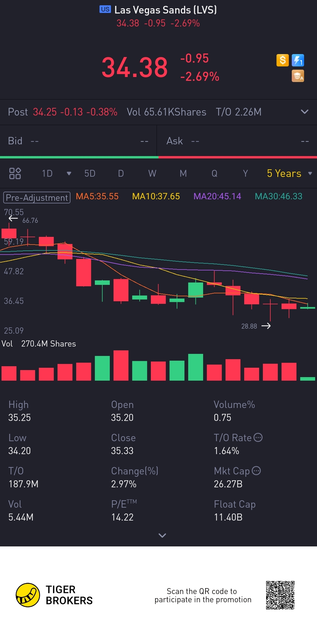Image resolution: width=317 pixels, height=644 pixels.
Task: Tap the MA30:46.33 indicator label
Action: (279, 196)
